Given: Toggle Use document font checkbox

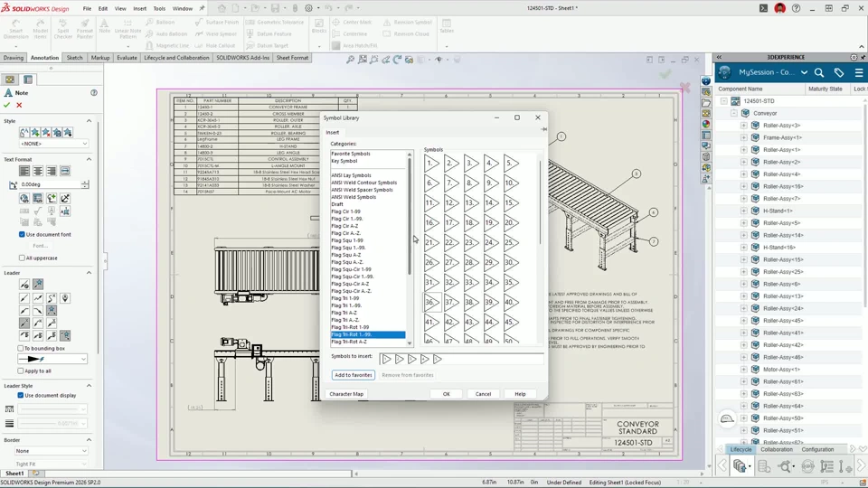Looking at the screenshot, I should [x=22, y=235].
